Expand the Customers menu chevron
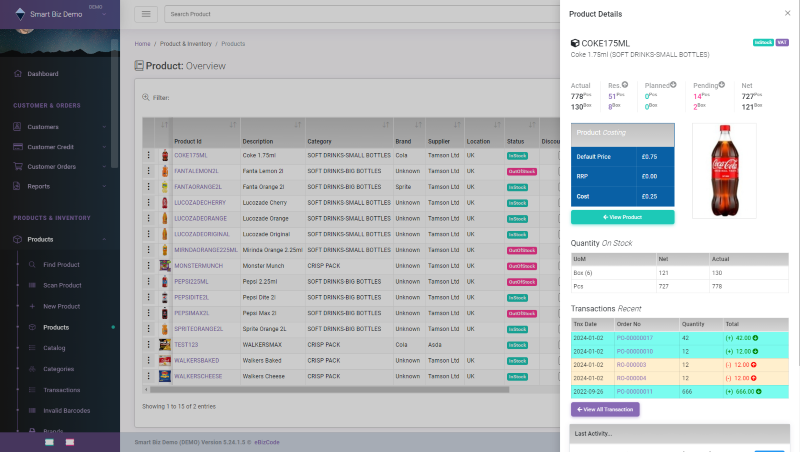Image resolution: width=800 pixels, height=452 pixels. pos(104,127)
